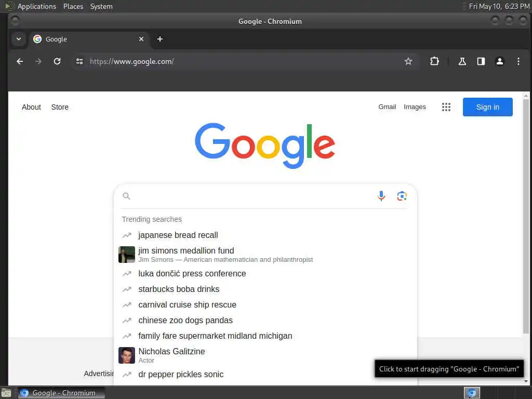Screen dimensions: 532x399
Task: Select the Nicholas Galitzine suggestion
Action: (x=265, y=355)
